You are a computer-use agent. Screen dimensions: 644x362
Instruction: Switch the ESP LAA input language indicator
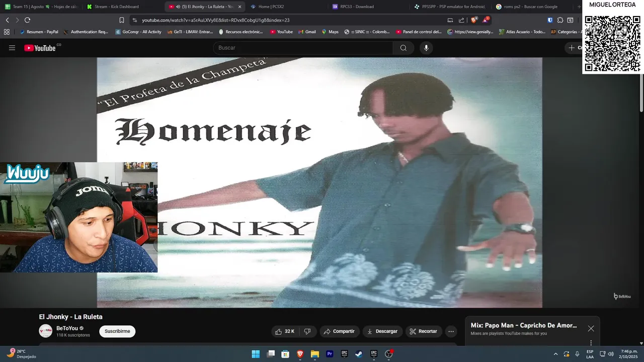tap(590, 354)
